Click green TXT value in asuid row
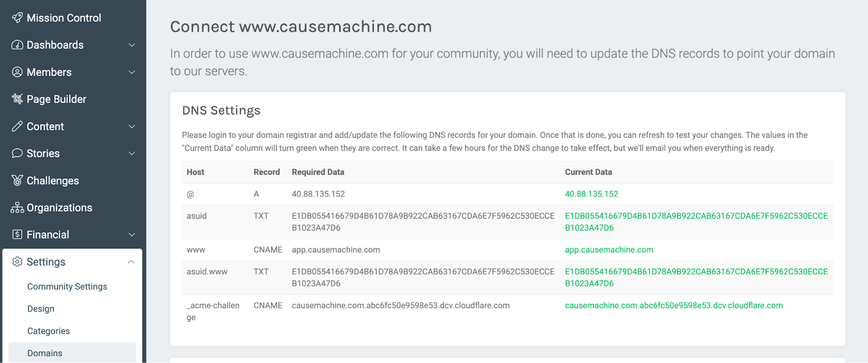Viewport: 868px width, 363px height. pyautogui.click(x=696, y=222)
